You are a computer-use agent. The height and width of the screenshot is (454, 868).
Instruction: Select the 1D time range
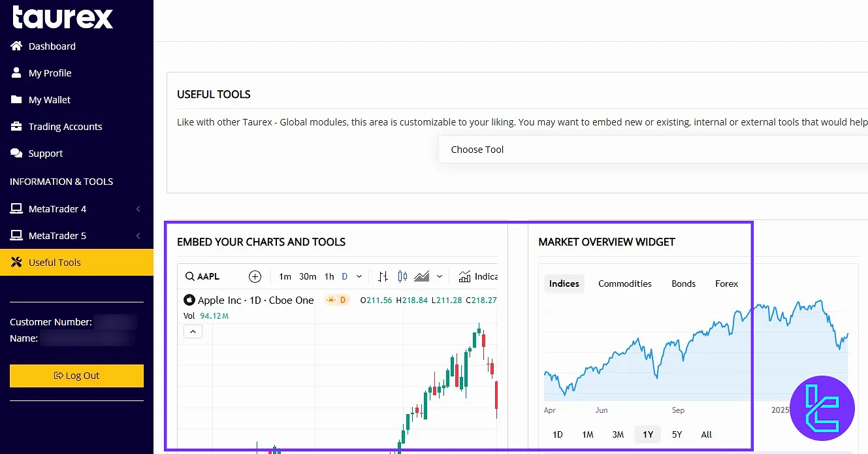click(558, 434)
